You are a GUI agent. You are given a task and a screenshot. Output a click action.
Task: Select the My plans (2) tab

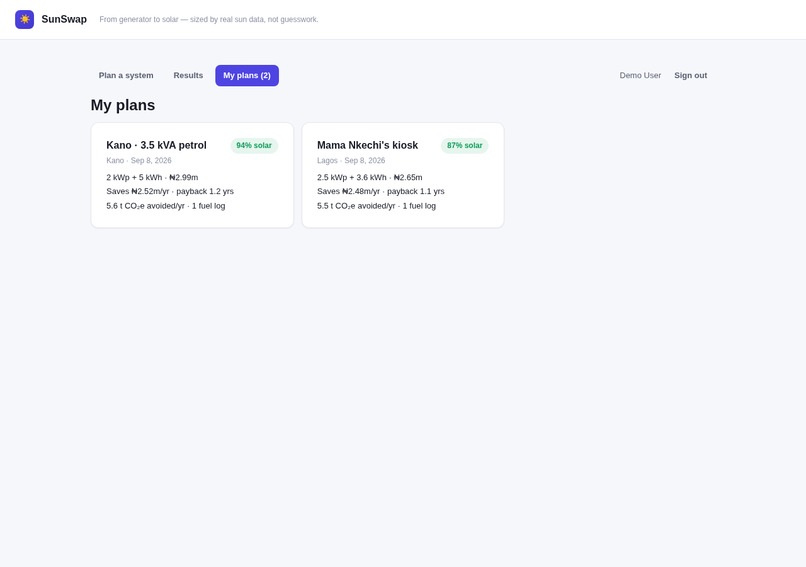[x=247, y=76]
